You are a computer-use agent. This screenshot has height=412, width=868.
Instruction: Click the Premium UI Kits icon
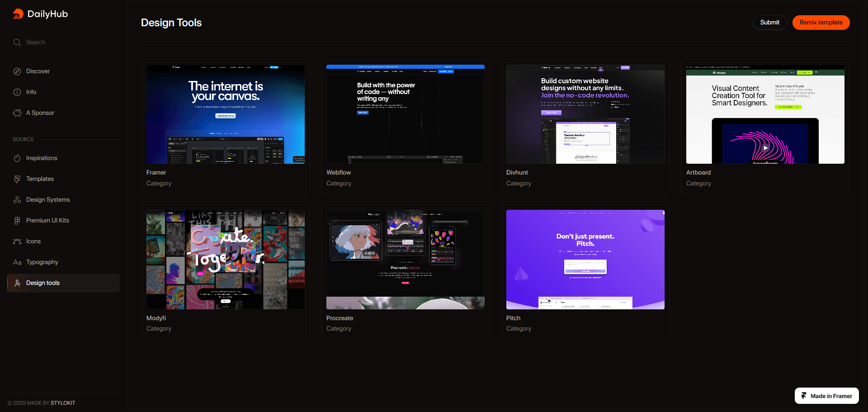[17, 221]
